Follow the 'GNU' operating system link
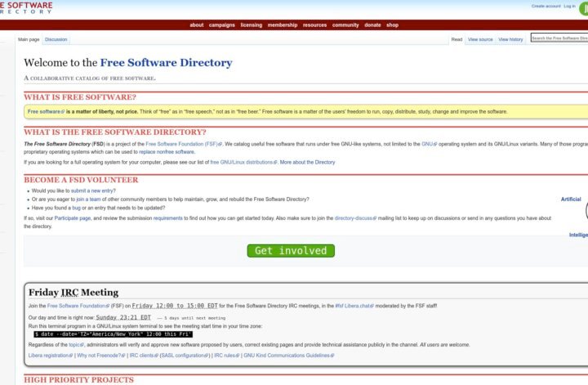This screenshot has width=588, height=385. 429,144
